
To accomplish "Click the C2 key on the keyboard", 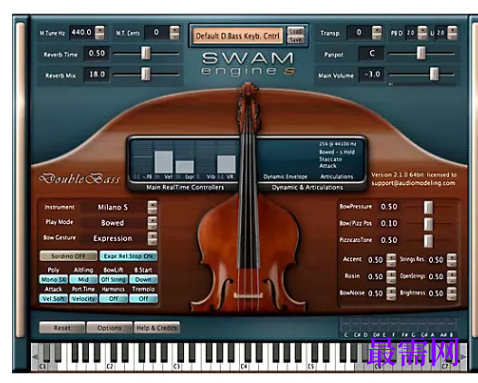I will (x=109, y=366).
